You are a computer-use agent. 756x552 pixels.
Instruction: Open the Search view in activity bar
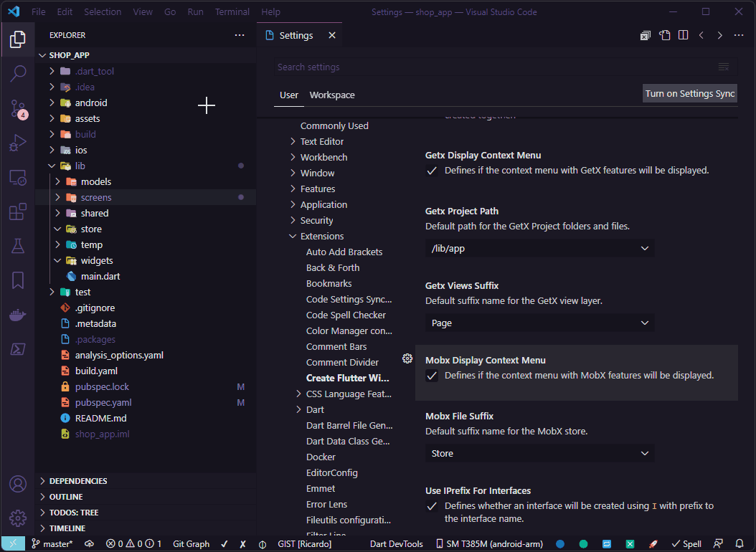click(x=18, y=74)
